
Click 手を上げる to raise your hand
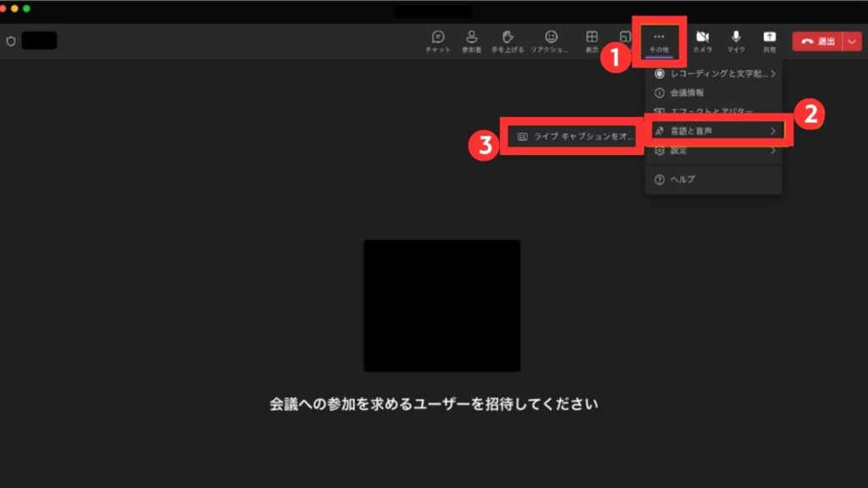tap(509, 41)
